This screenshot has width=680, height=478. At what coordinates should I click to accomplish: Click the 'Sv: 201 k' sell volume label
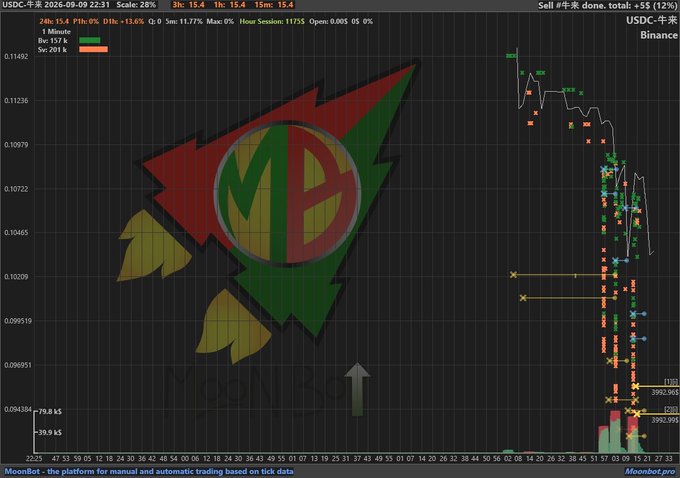tap(52, 50)
